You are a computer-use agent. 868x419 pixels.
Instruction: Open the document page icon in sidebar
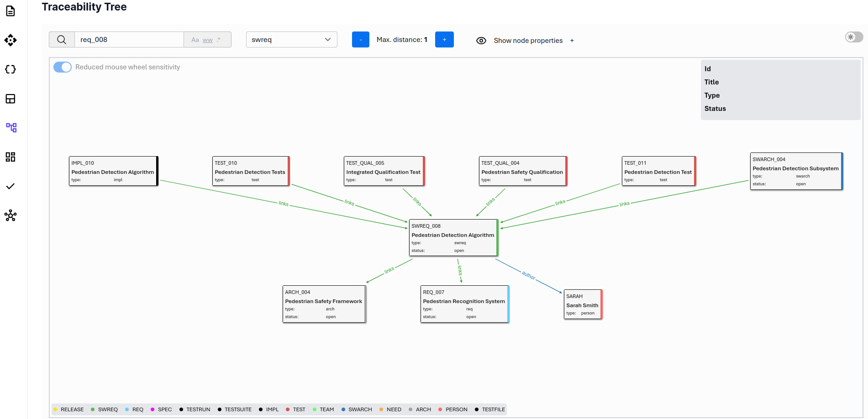tap(11, 11)
